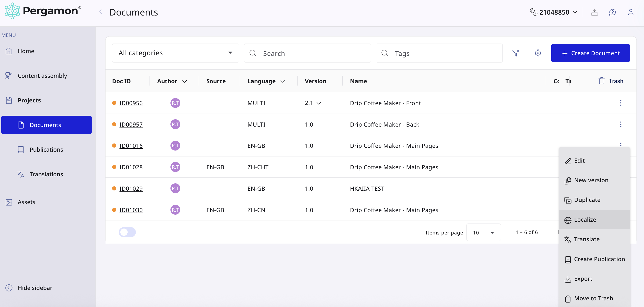Open row menu for Drip Coffee Maker - Front
The width and height of the screenshot is (644, 307).
[x=621, y=103]
